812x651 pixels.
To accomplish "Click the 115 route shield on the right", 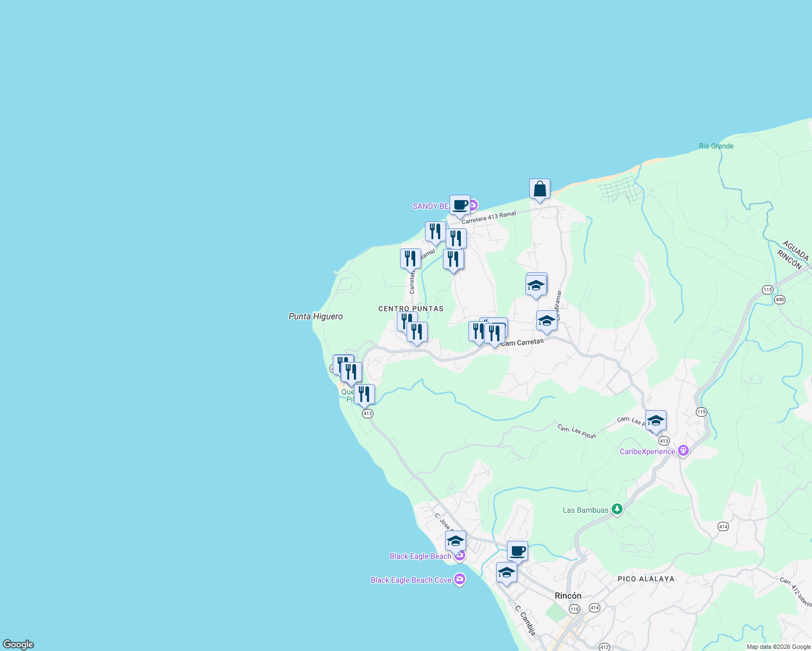I will [769, 290].
